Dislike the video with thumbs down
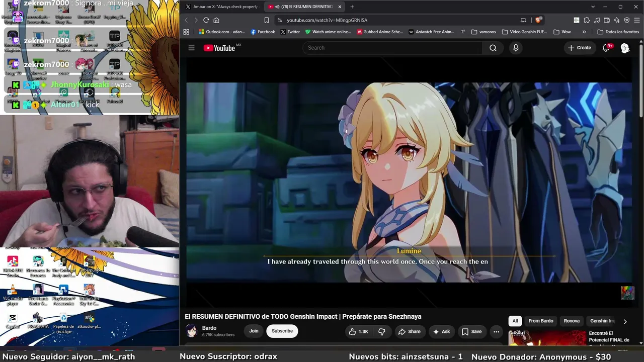The height and width of the screenshot is (362, 644). point(382,331)
